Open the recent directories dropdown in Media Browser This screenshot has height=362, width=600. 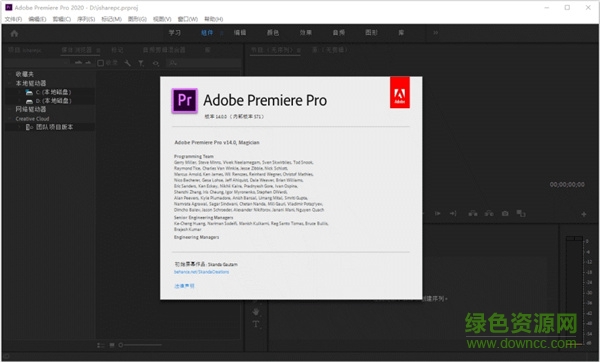click(66, 63)
